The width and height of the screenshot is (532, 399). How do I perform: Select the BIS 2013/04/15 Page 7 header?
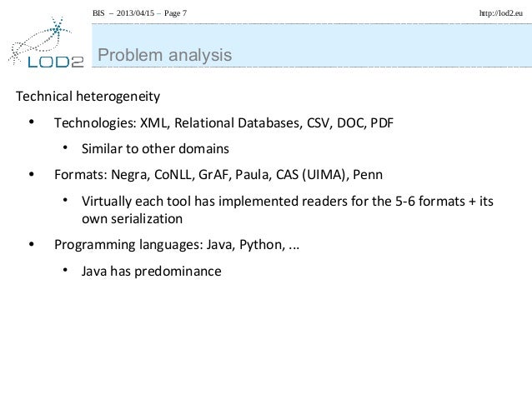[x=139, y=13]
